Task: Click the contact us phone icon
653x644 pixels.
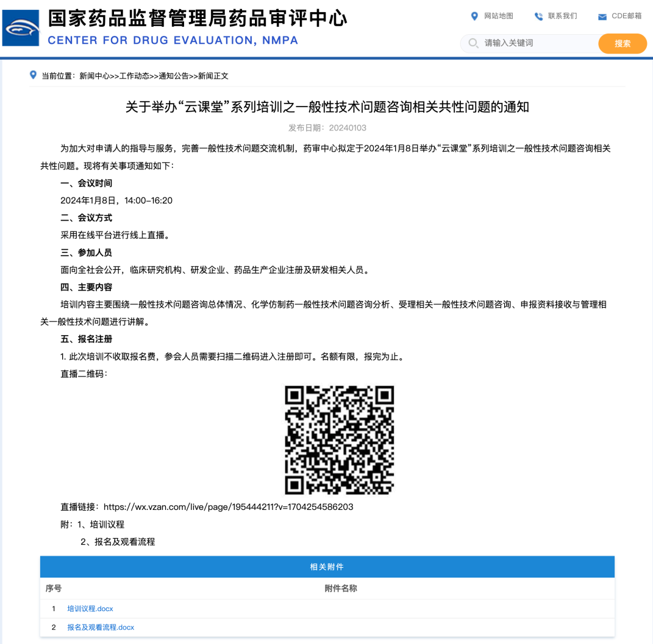Action: coord(538,16)
